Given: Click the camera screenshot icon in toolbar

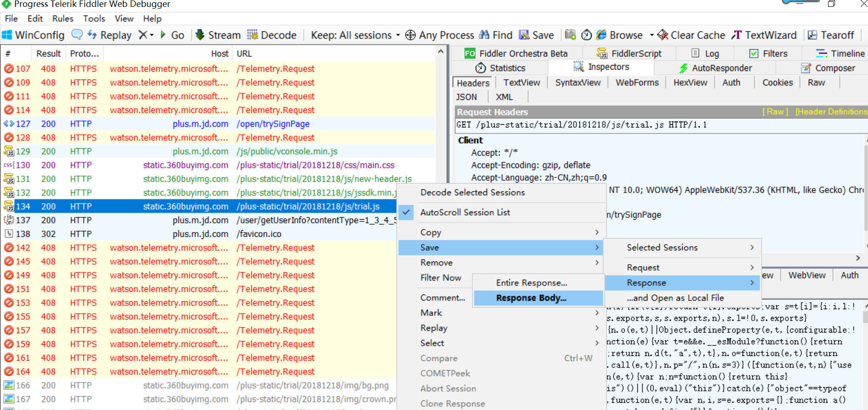Looking at the screenshot, I should [x=570, y=35].
